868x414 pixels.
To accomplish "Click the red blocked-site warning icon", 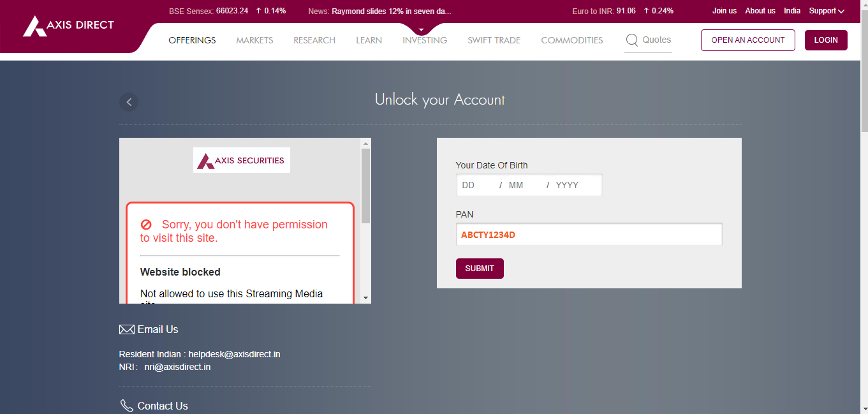I will coord(146,225).
